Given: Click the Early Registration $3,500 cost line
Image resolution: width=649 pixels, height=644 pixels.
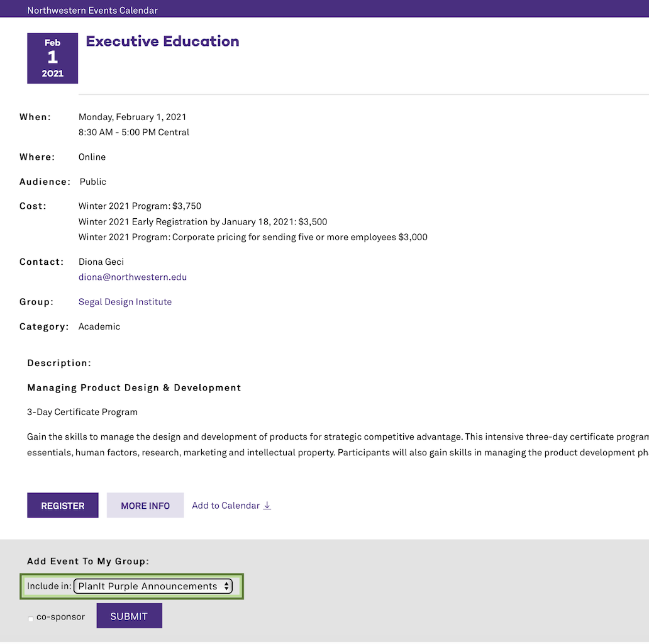Looking at the screenshot, I should pos(202,222).
